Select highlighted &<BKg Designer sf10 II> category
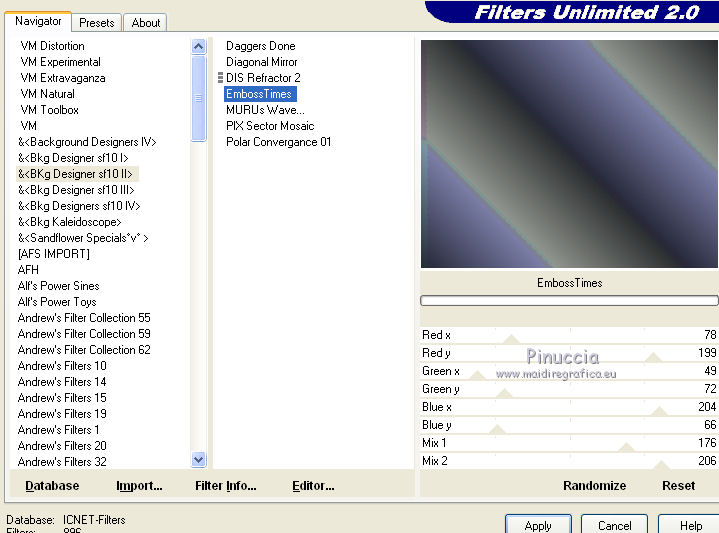 [x=75, y=174]
